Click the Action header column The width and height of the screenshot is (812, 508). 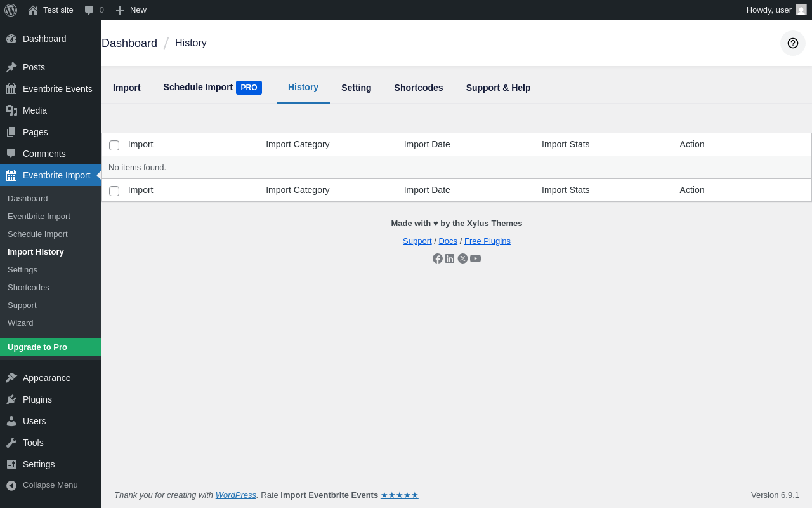pyautogui.click(x=692, y=144)
